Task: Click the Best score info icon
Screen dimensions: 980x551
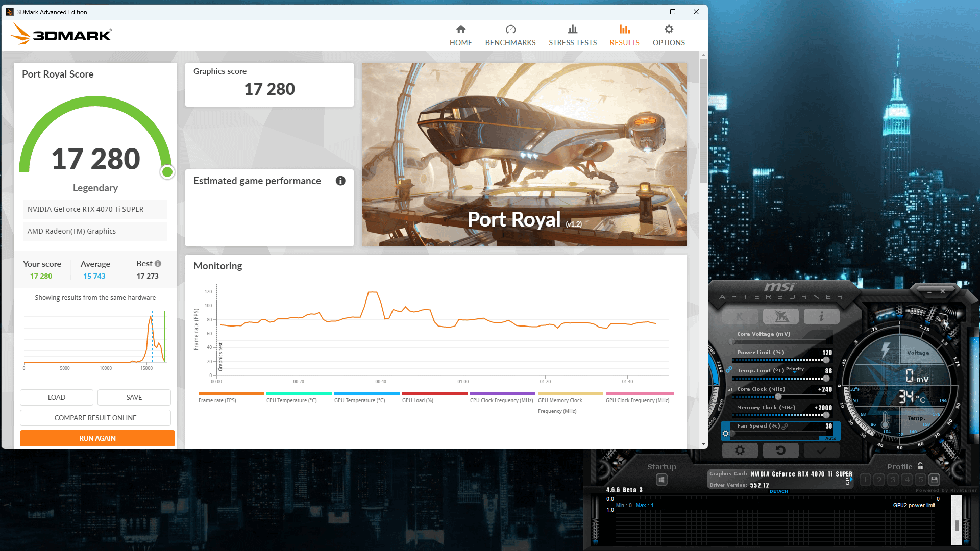Action: pyautogui.click(x=158, y=264)
